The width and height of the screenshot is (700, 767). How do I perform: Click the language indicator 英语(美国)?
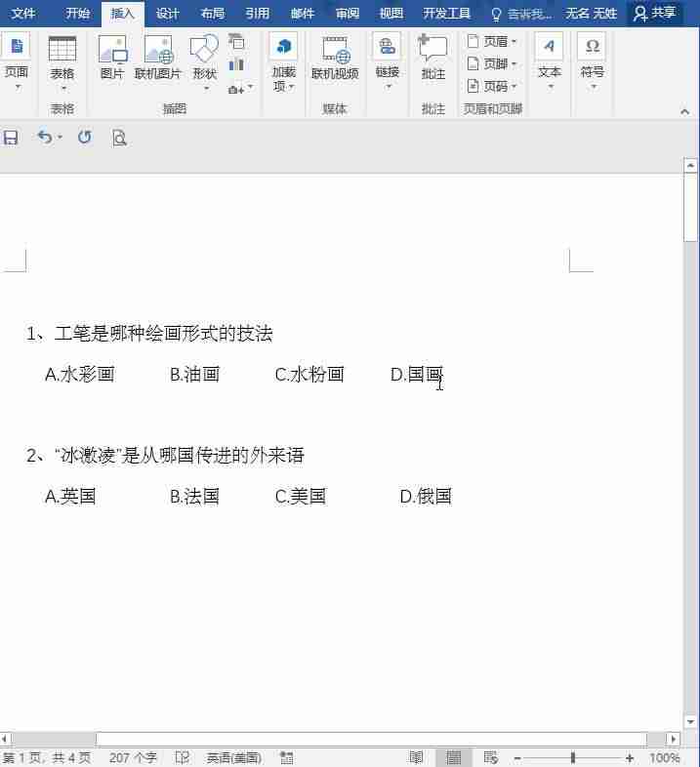click(234, 757)
